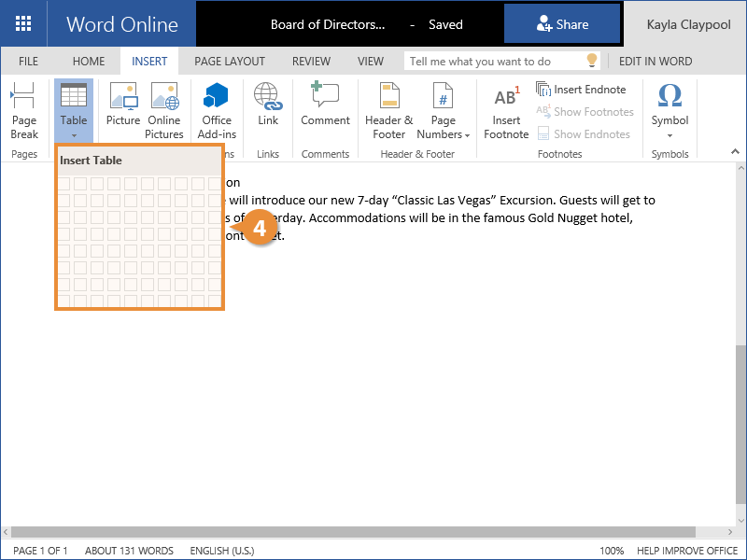Expand Page Numbers dropdown

coord(443,109)
